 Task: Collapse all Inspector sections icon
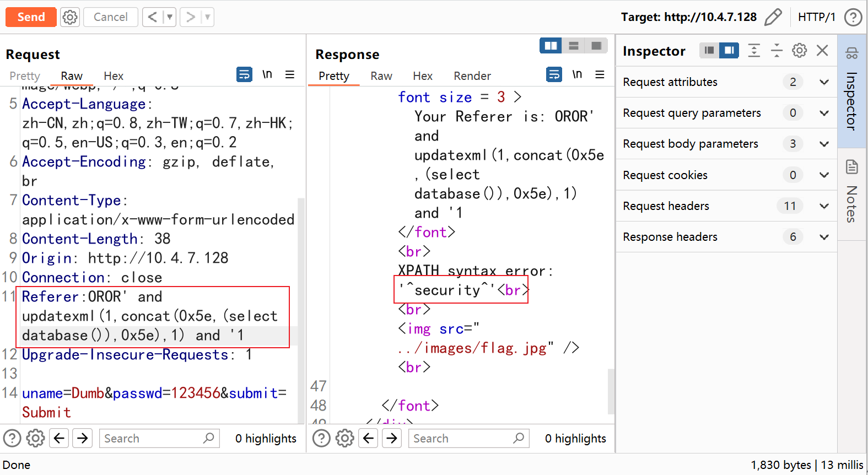(777, 51)
